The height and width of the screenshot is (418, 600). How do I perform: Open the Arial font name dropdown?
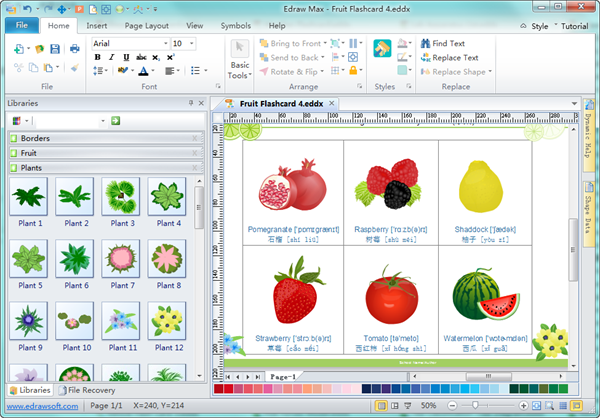click(x=165, y=44)
